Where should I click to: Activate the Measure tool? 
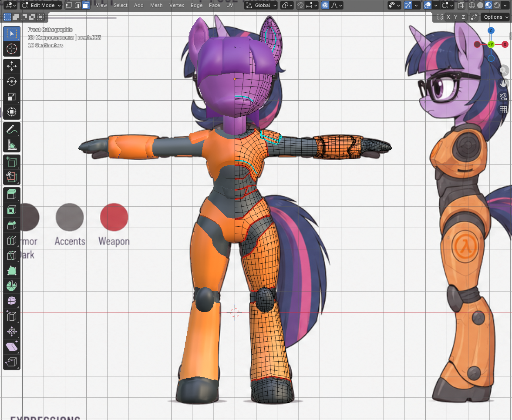pyautogui.click(x=12, y=145)
